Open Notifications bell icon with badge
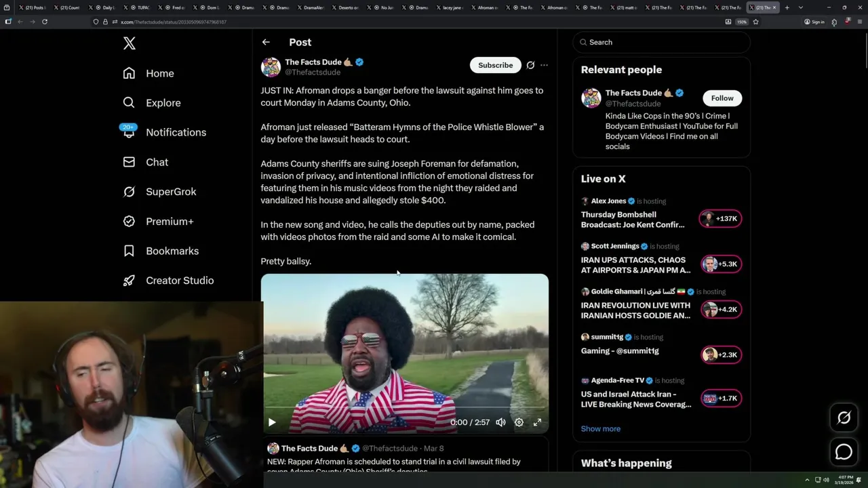 [129, 131]
